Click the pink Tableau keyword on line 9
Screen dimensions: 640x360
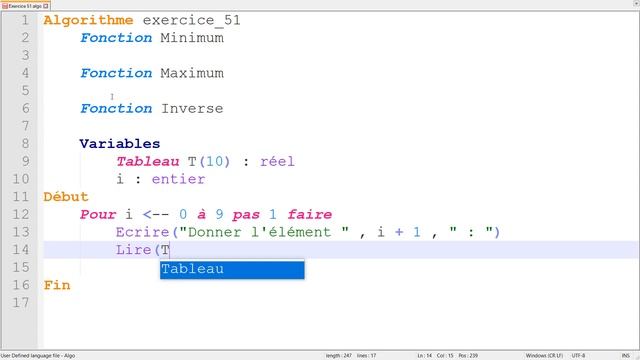point(148,162)
